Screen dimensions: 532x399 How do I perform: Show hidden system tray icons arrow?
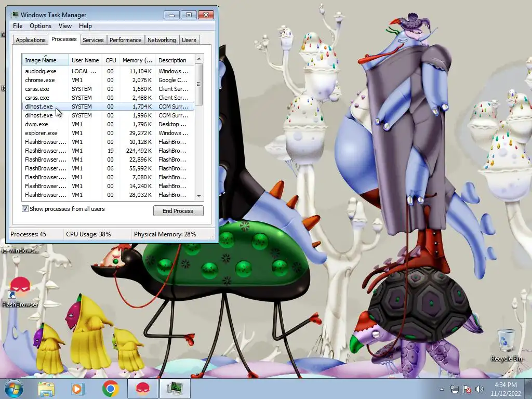(442, 390)
